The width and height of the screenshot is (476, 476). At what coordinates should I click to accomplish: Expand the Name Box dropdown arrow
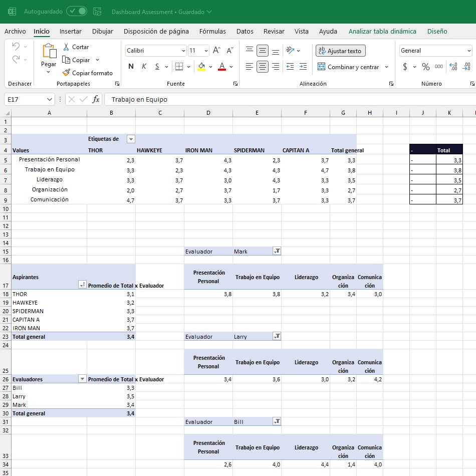(x=49, y=99)
